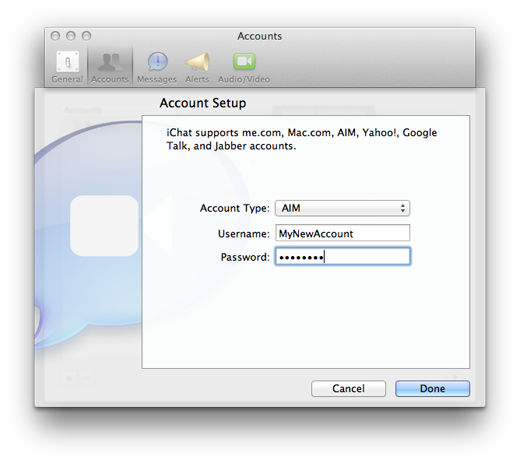Minimize the Accounts window
Image resolution: width=520 pixels, height=463 pixels.
[71, 36]
